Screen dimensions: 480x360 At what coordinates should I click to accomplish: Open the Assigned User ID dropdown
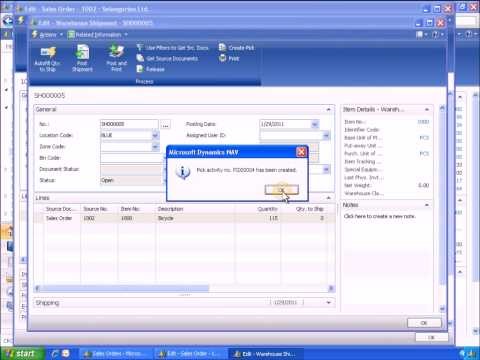326,136
